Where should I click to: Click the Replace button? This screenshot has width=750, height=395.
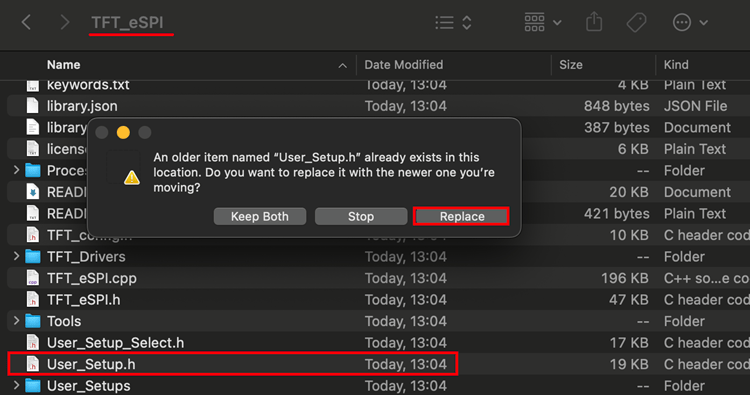462,216
